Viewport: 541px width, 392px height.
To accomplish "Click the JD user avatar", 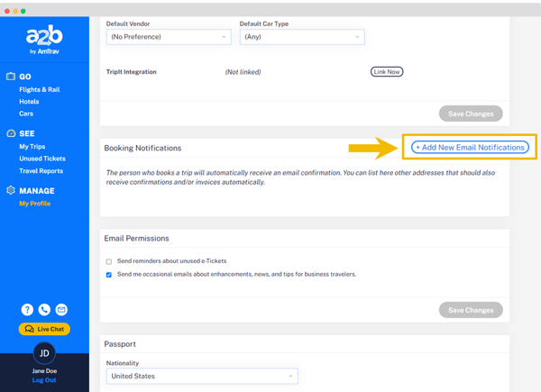I will point(44,352).
